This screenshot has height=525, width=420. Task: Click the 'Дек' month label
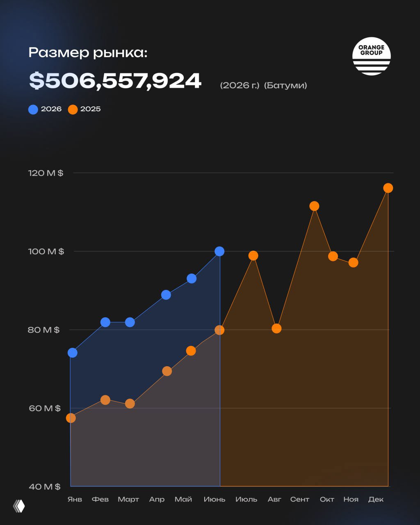click(376, 500)
